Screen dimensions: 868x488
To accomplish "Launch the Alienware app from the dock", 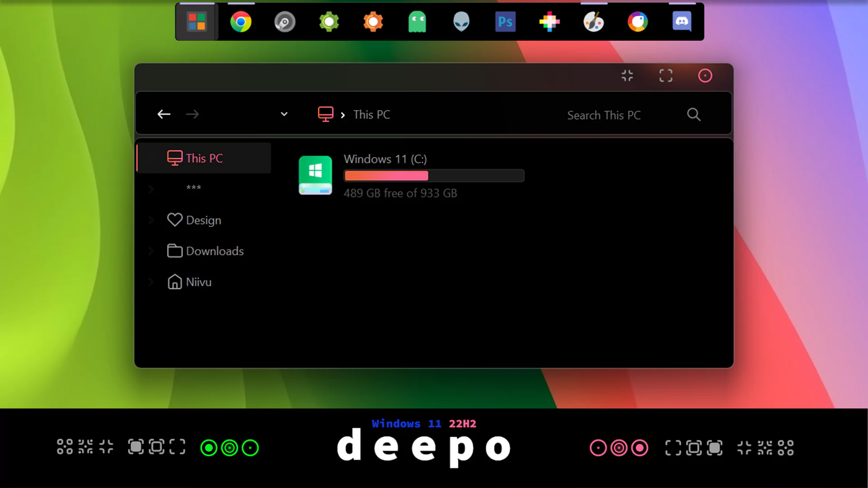I will point(461,21).
